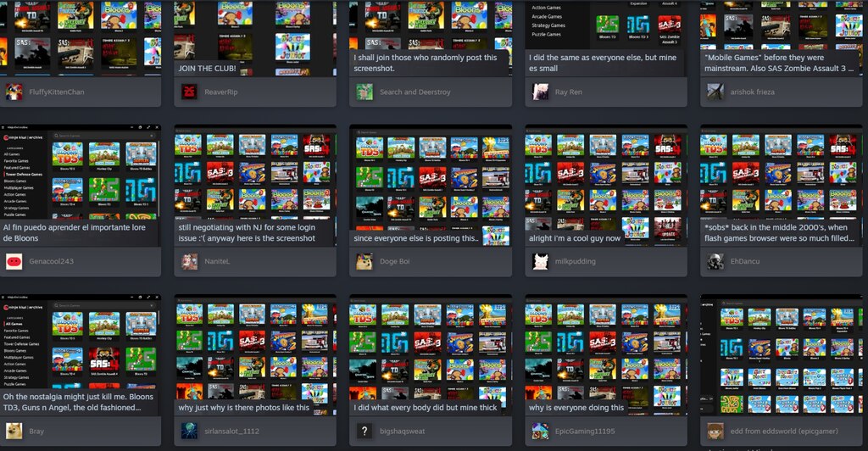Open NaniteL's profile avatar
The height and width of the screenshot is (451, 868).
[190, 262]
